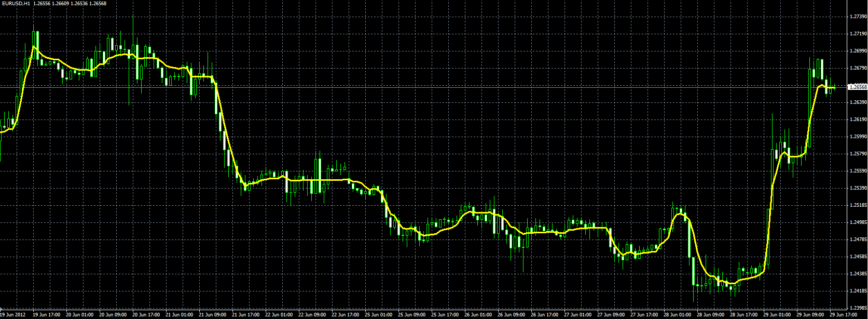Click the 19 Jun 2012 date label
Viewport: 868px width, 319px height.
click(13, 315)
